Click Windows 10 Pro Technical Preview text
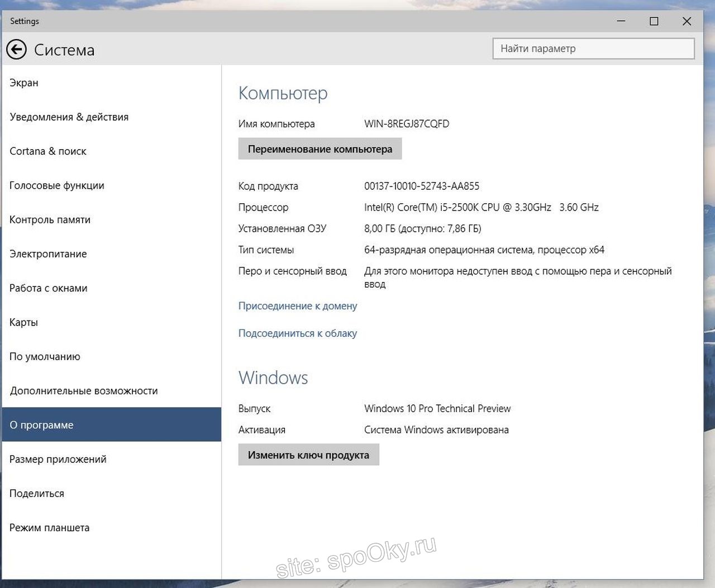Screen dimensions: 715x588 [437, 409]
